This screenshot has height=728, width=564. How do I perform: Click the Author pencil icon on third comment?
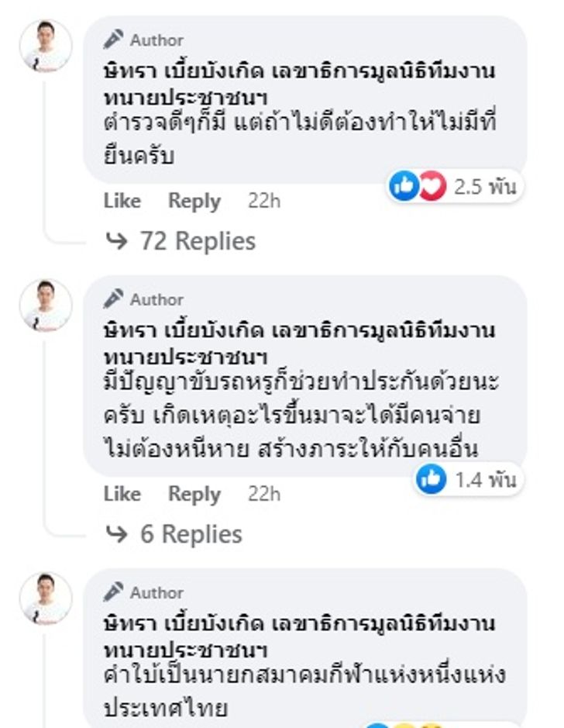click(114, 592)
